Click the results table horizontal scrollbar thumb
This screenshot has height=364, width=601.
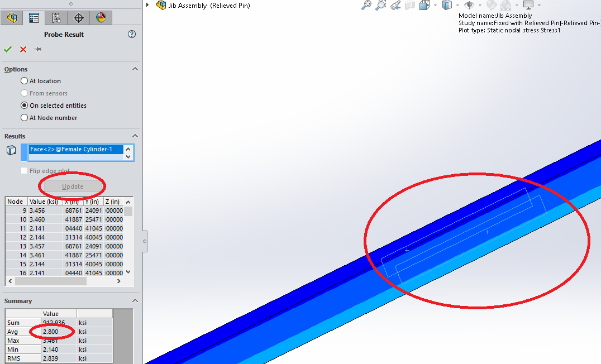pos(51,281)
